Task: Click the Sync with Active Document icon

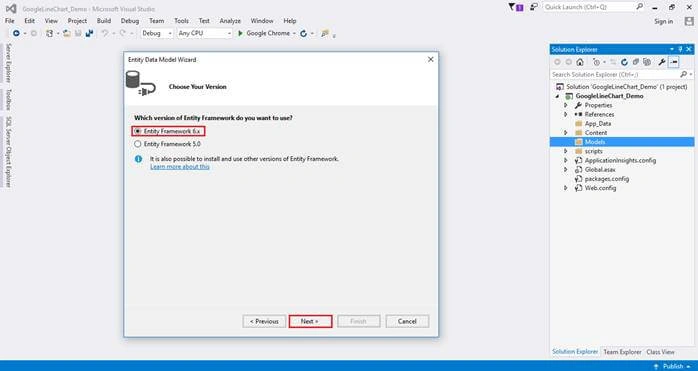Action: click(613, 62)
